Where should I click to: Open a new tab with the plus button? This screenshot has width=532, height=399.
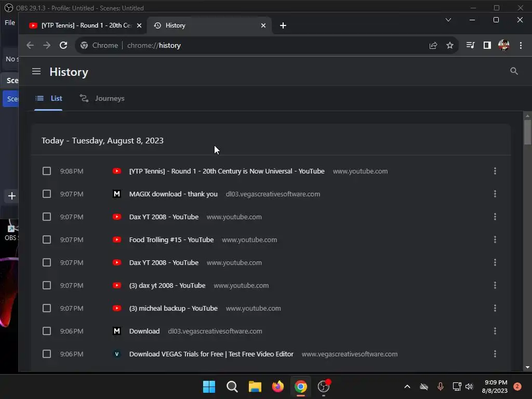(283, 25)
